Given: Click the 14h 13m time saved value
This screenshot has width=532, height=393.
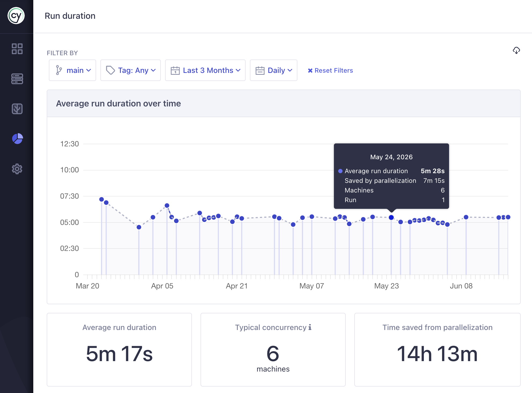Looking at the screenshot, I should click(438, 354).
